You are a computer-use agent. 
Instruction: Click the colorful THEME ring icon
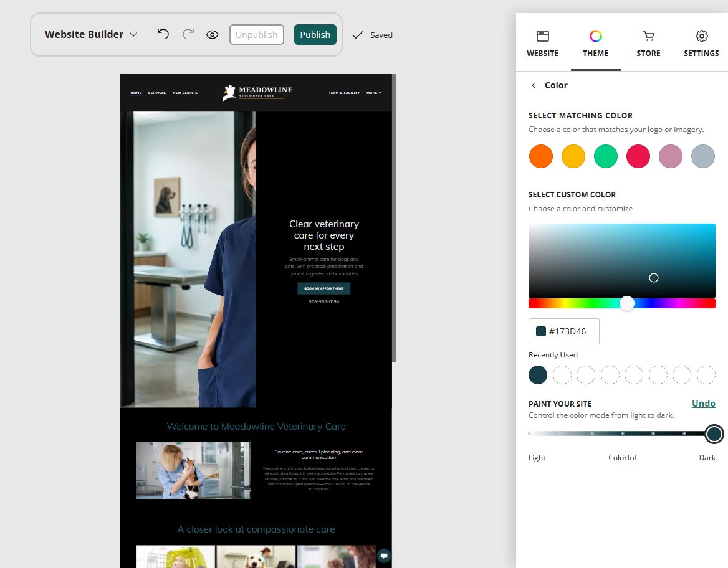coord(596,35)
